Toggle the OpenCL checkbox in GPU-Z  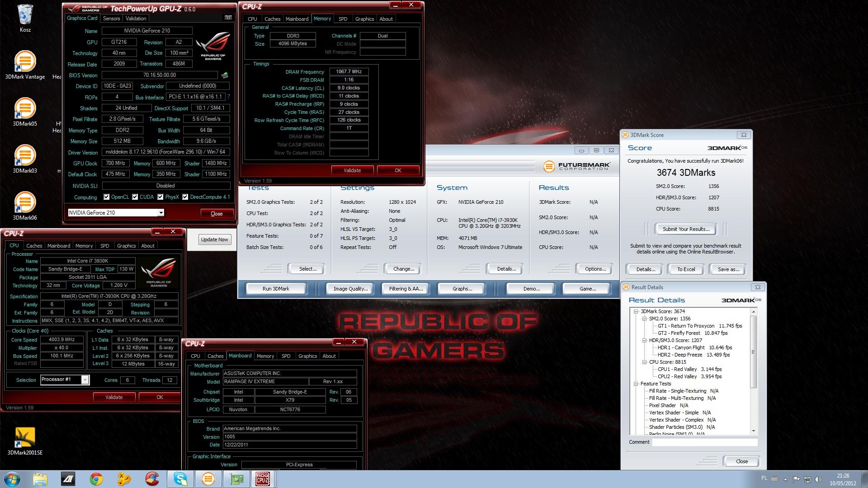click(106, 197)
